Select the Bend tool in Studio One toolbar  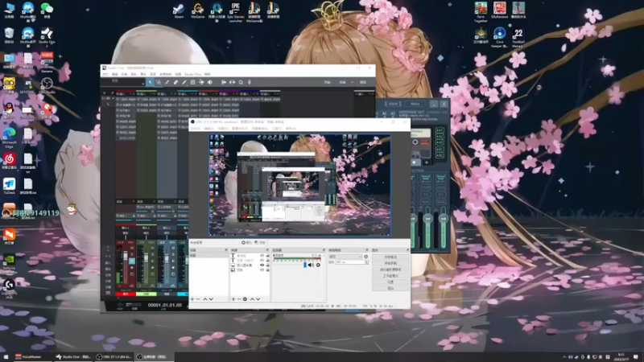click(x=201, y=83)
